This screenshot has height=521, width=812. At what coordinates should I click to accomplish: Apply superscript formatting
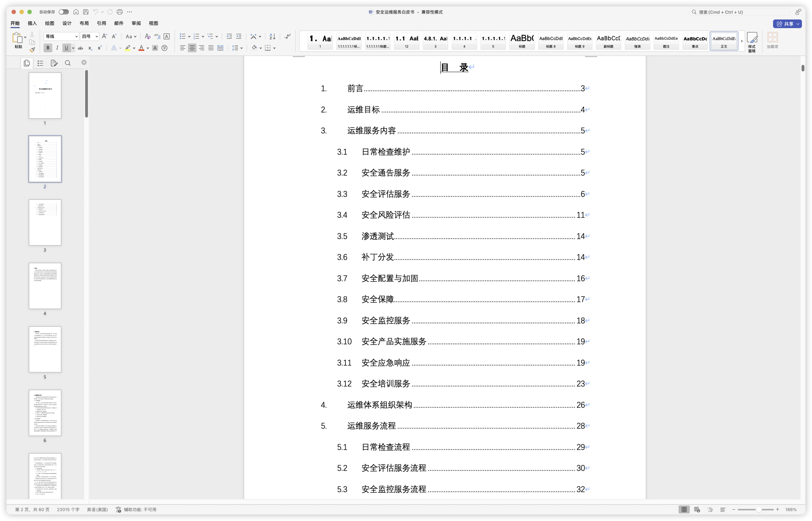99,48
